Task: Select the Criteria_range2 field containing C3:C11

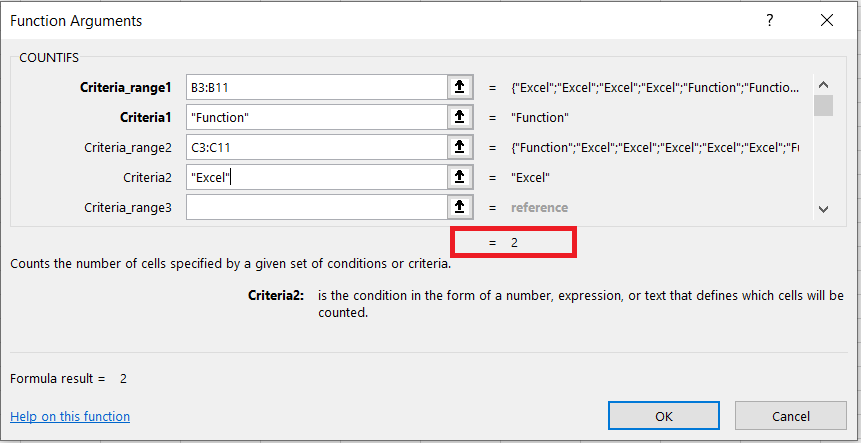Action: pos(315,148)
